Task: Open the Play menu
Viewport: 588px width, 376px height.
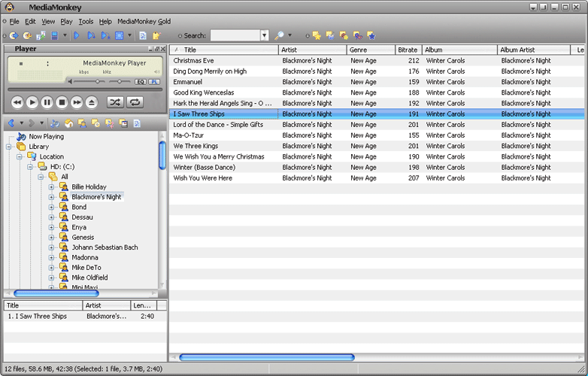Action: tap(66, 21)
